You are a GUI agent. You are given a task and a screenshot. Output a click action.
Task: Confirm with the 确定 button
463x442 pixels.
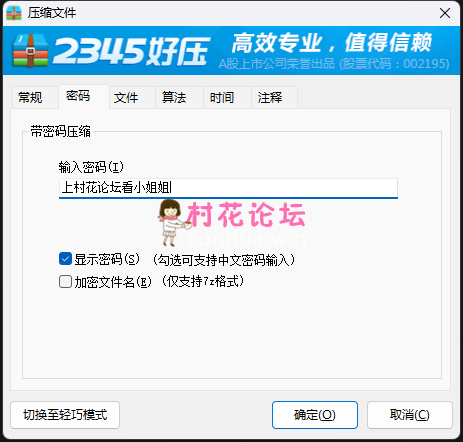[315, 415]
